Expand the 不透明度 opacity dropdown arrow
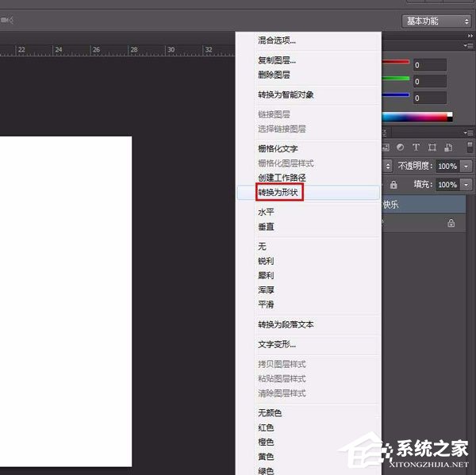The height and width of the screenshot is (475, 476). tap(466, 167)
